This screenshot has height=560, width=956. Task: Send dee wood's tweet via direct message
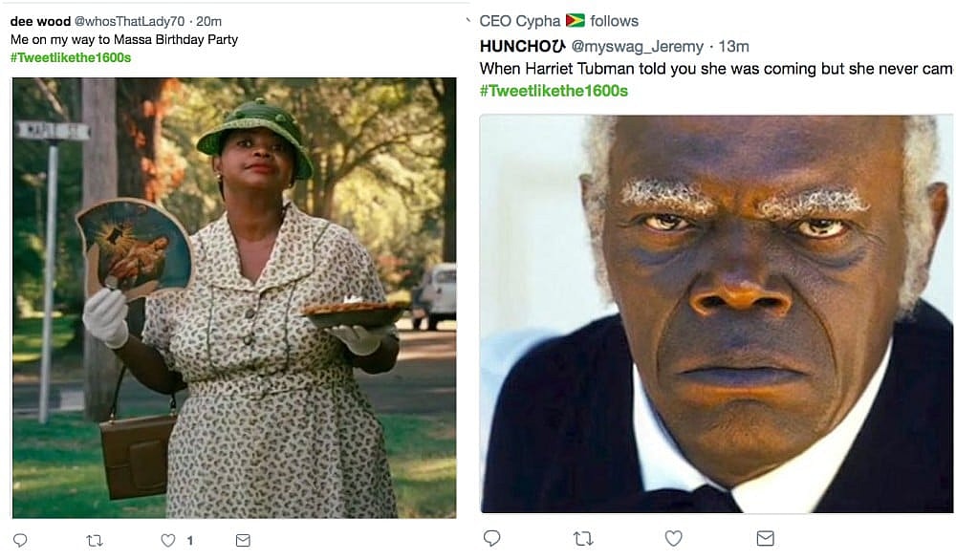point(243,541)
